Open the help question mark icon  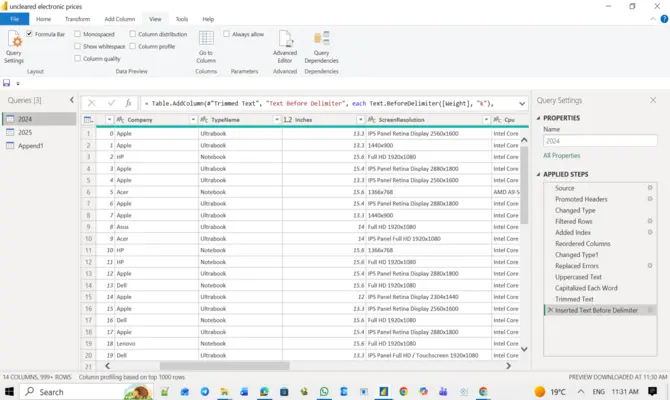(x=664, y=19)
